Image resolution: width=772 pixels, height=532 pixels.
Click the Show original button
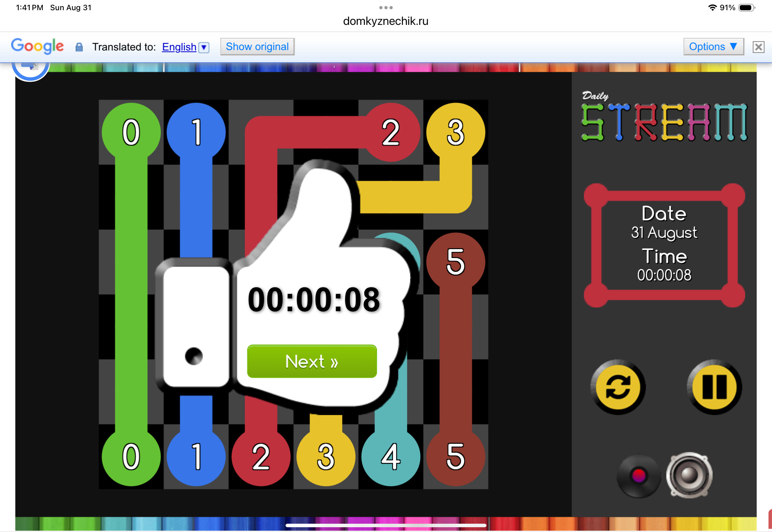click(257, 47)
